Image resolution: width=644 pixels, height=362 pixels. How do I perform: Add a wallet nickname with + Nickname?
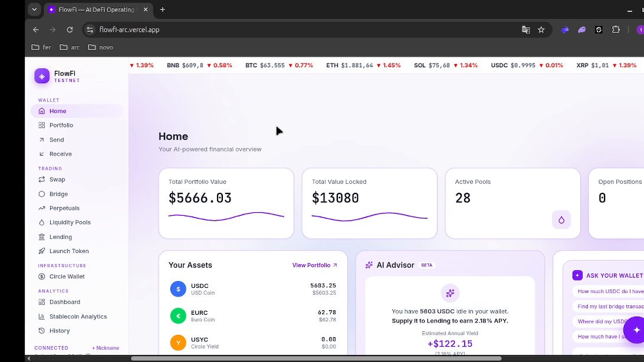106,348
